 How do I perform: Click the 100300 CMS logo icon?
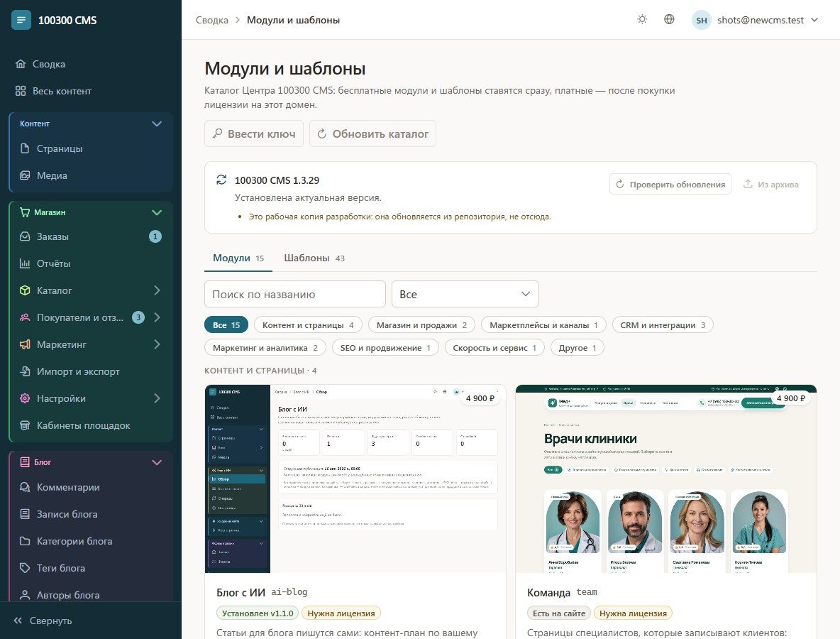coord(21,20)
